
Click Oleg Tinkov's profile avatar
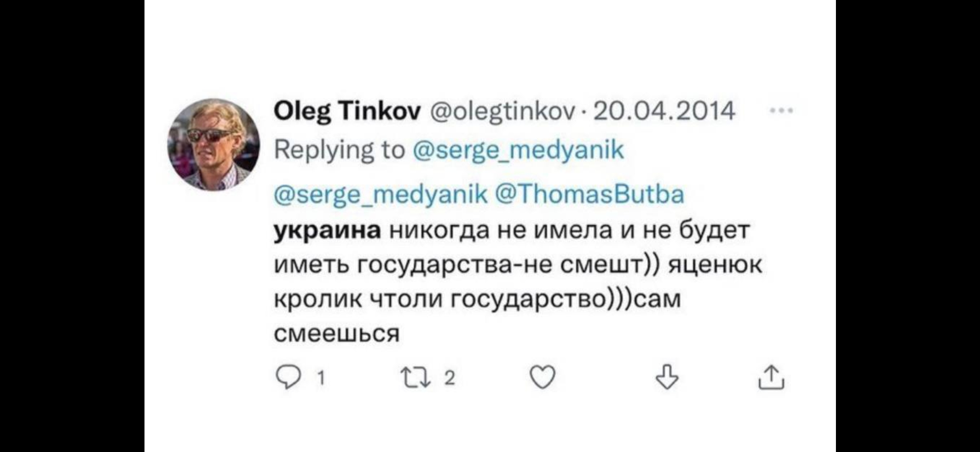coord(214,145)
